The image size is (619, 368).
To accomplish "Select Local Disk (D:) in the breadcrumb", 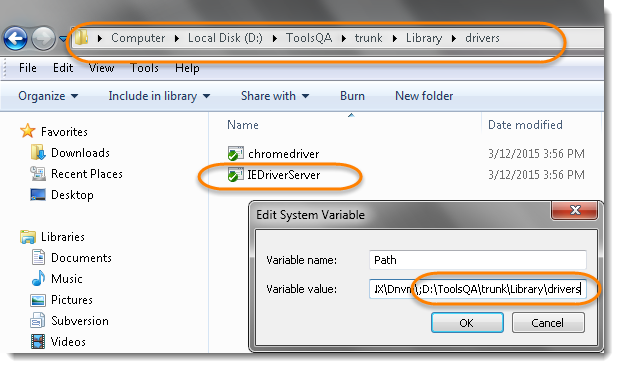I will [225, 38].
